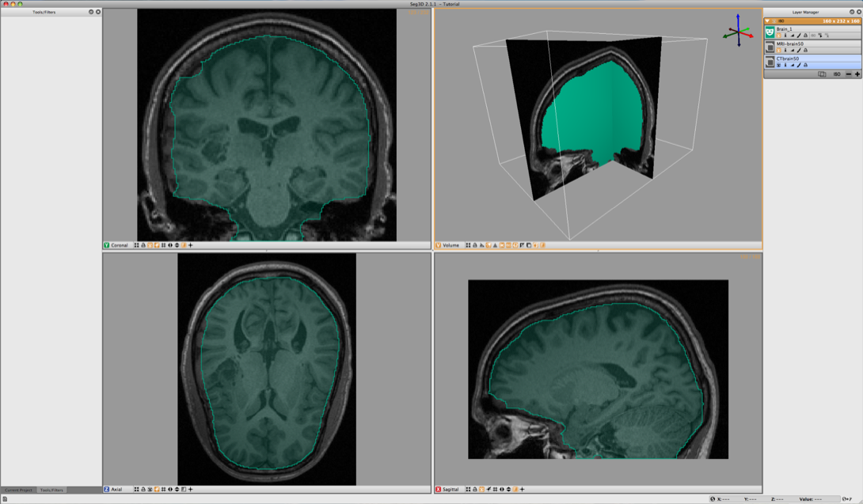The width and height of the screenshot is (863, 504).
Task: Select MRI-brain50 layer thumbnail icon
Action: [770, 47]
